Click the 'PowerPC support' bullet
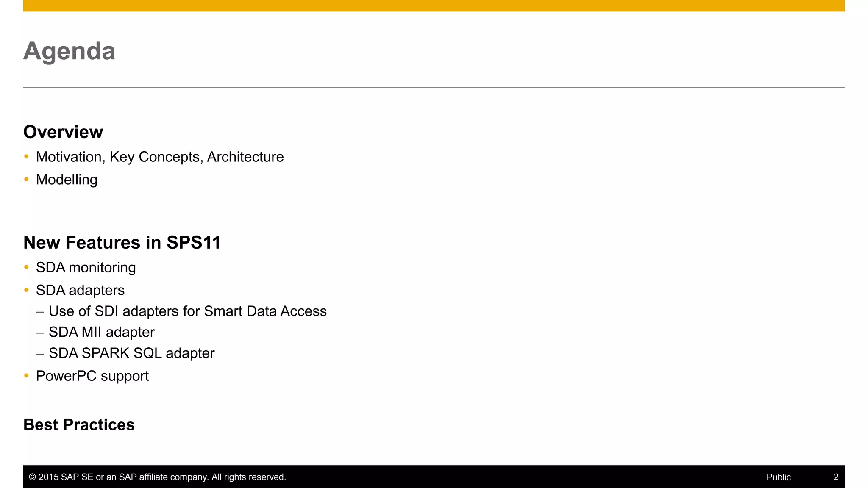Viewport: 868px width, 488px height. [92, 376]
